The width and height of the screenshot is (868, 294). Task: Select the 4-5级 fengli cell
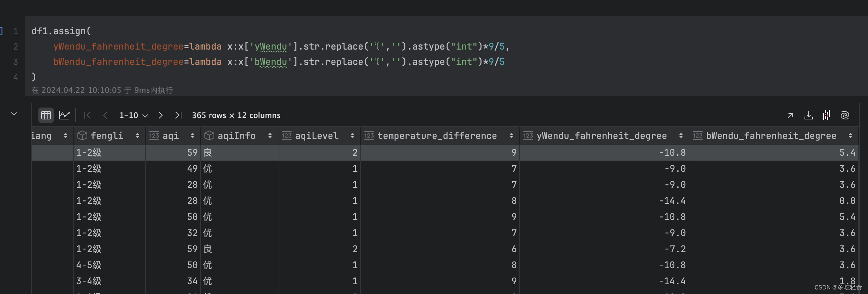110,265
